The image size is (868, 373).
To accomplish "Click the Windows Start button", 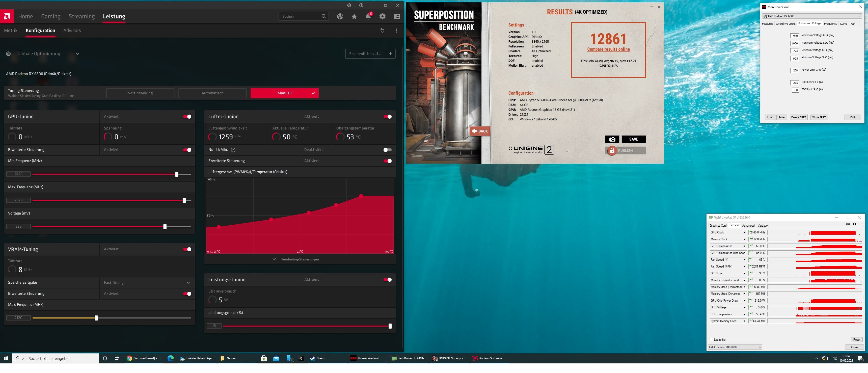I will pyautogui.click(x=6, y=358).
